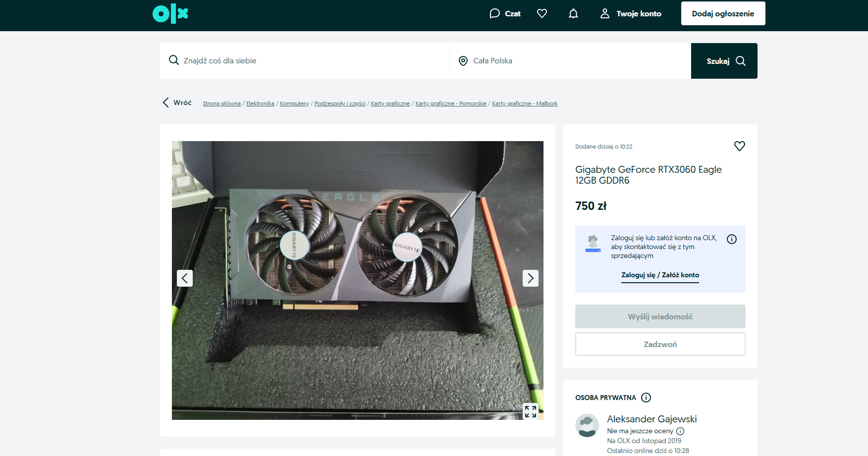Open Podzespoły i części breadcrumb
The image size is (868, 456).
coord(340,103)
